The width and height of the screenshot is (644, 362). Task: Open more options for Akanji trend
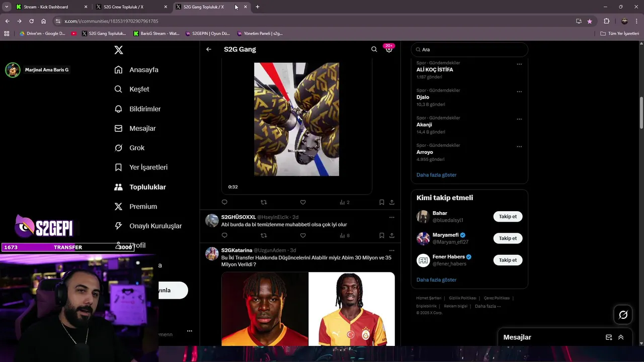[519, 119]
